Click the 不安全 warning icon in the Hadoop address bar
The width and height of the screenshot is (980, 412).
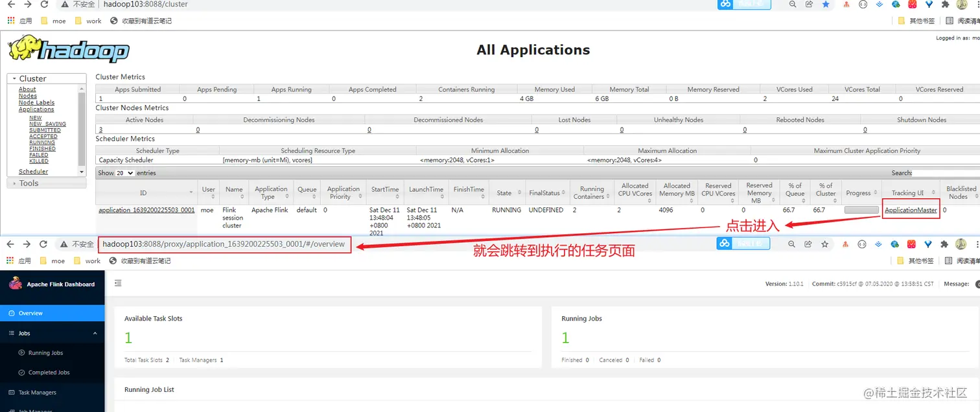[64, 4]
